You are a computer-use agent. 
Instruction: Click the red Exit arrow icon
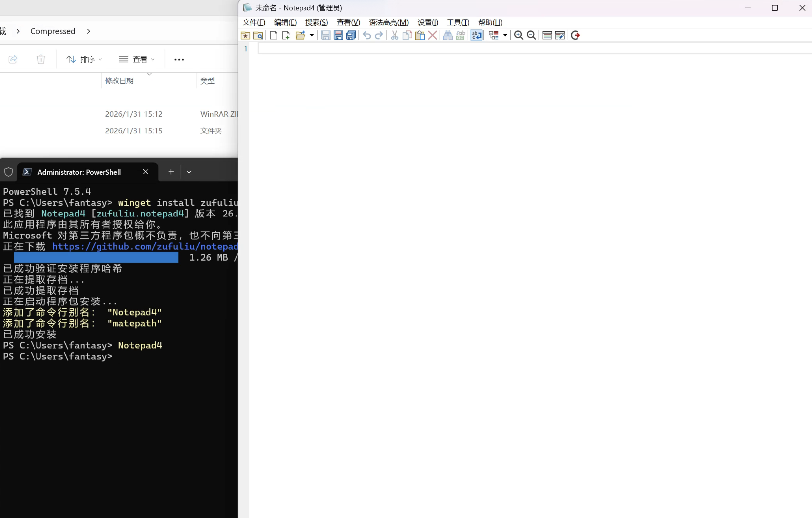575,35
